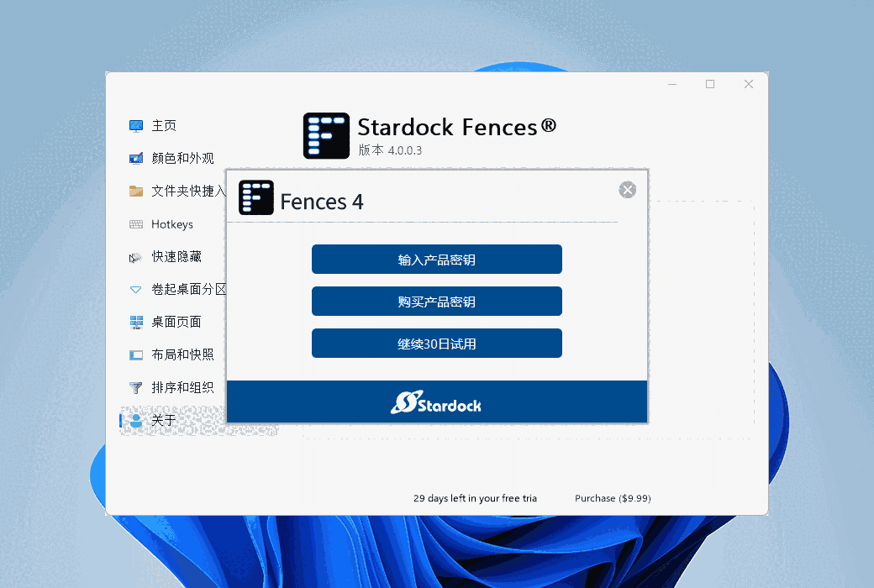Click the 文件夹快捷入 folder icon
The height and width of the screenshot is (588, 874).
136,192
